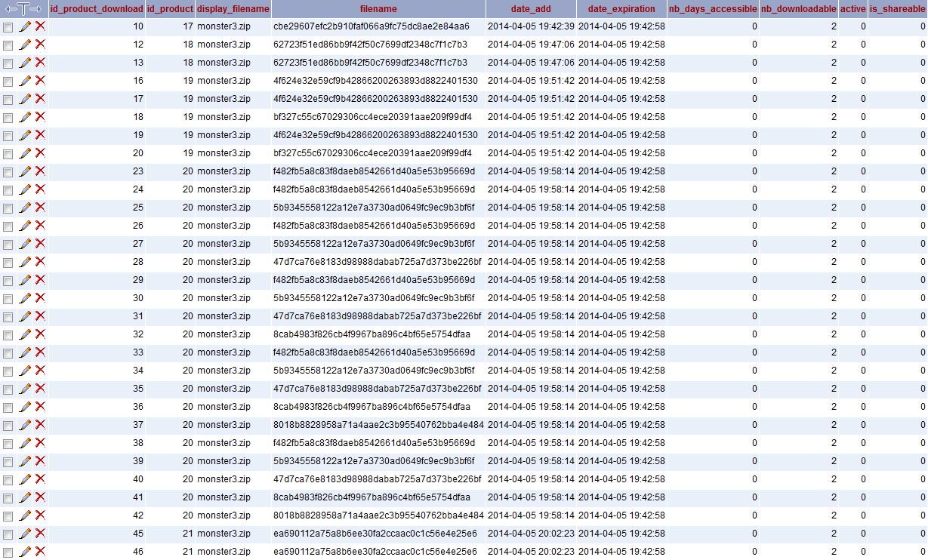Tick checkbox for row id 40
928x560 pixels.
coord(8,480)
